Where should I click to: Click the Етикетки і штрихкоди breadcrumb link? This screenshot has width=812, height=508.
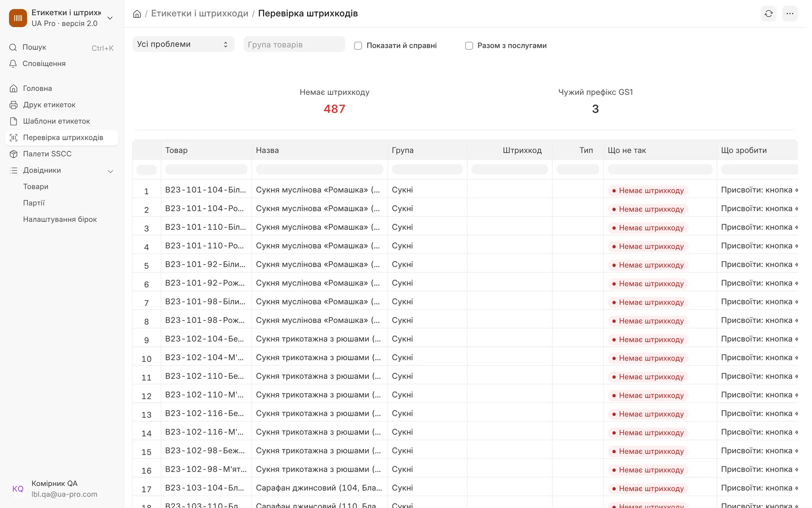pos(200,14)
